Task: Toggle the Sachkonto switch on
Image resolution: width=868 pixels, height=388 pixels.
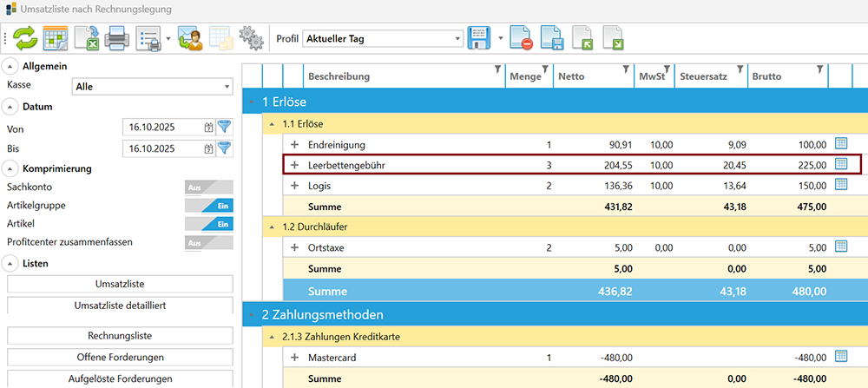Action: coord(209,187)
